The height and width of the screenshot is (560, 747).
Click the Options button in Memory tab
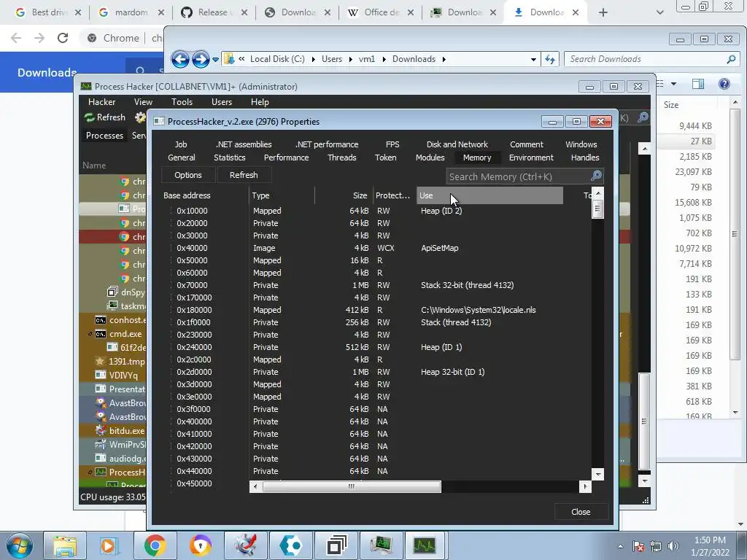coord(188,175)
